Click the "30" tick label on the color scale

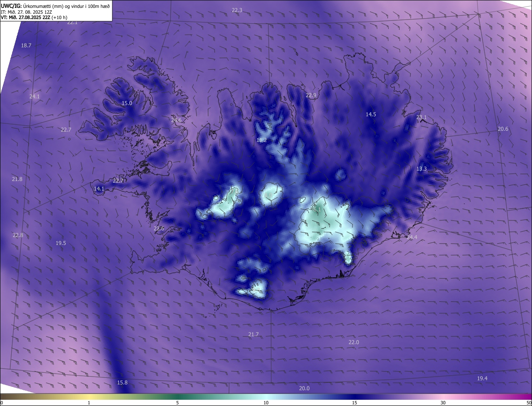coord(443,403)
